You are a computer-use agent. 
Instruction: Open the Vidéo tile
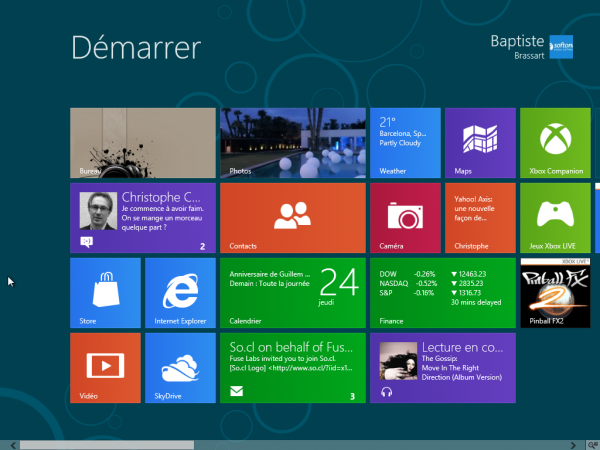click(105, 368)
